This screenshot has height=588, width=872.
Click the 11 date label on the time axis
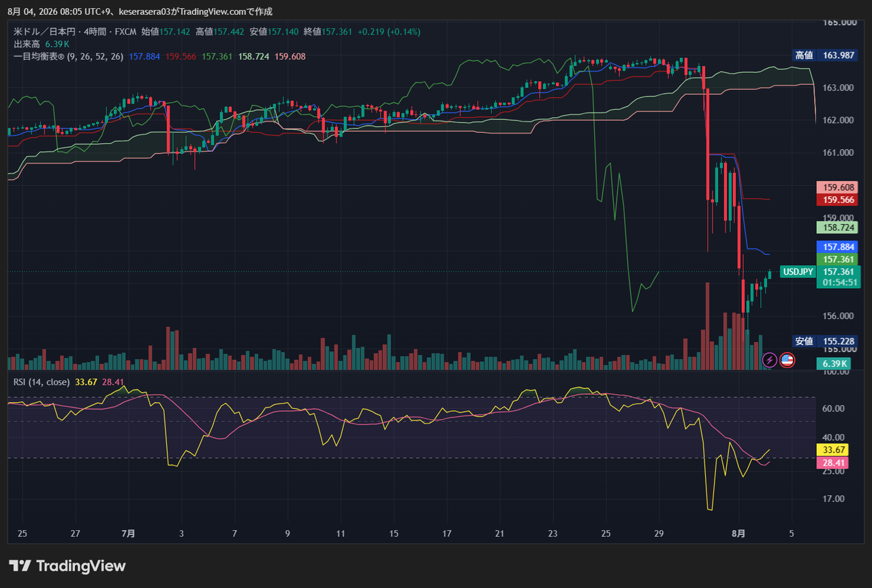click(x=340, y=533)
